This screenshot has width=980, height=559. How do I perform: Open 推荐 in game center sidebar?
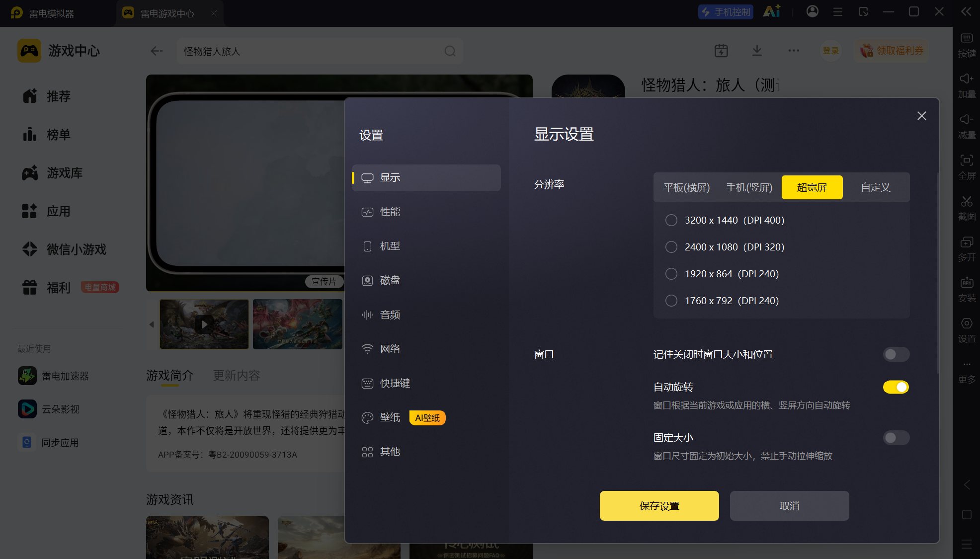47,96
